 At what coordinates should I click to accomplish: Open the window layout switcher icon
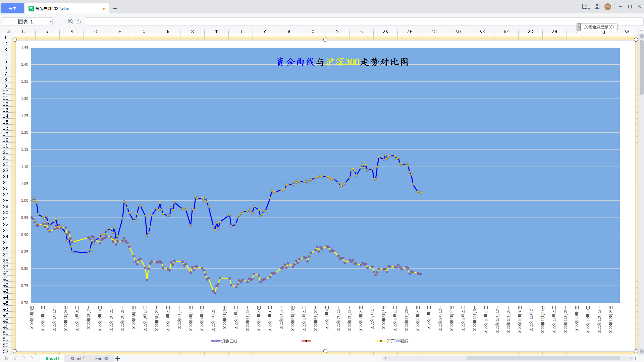586,6
